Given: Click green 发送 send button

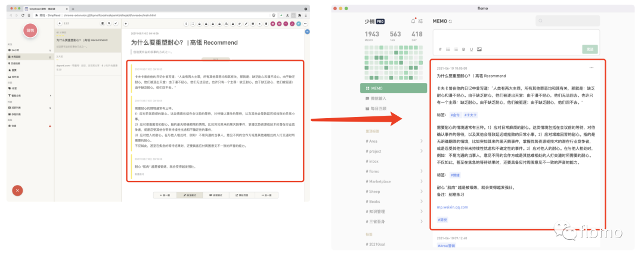Looking at the screenshot, I should pyautogui.click(x=590, y=49).
